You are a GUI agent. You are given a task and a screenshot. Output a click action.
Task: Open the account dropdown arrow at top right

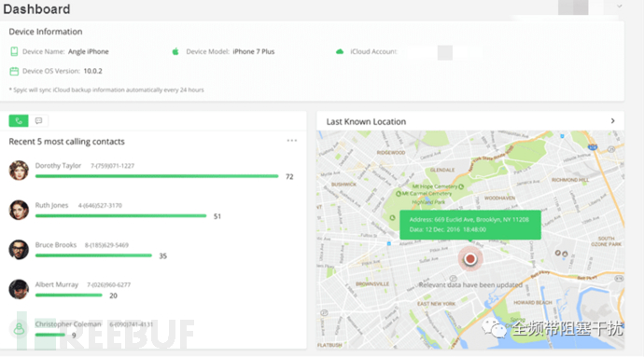click(619, 7)
